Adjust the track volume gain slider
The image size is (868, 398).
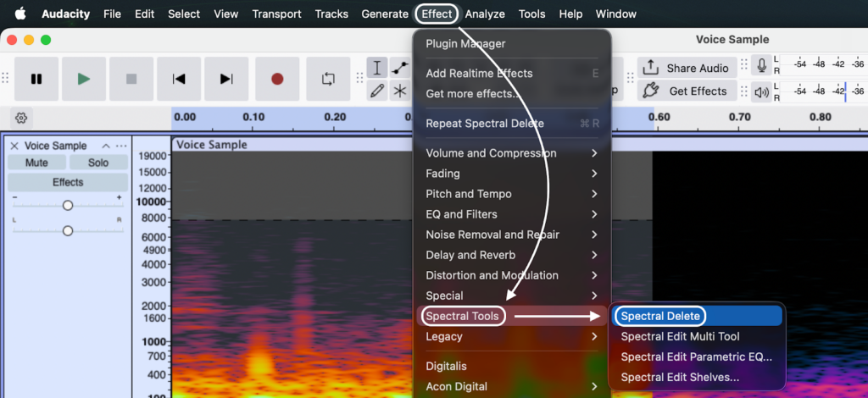[68, 206]
